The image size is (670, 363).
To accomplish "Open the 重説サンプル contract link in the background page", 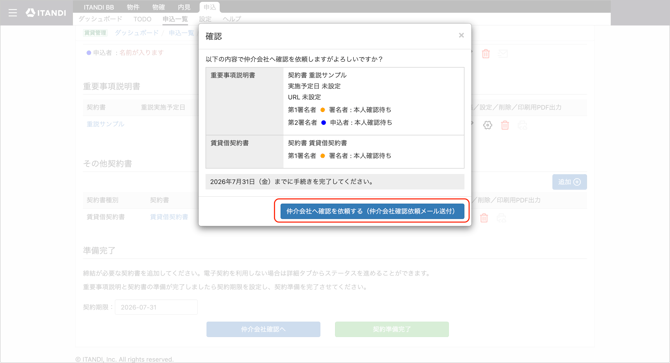I will 106,124.
